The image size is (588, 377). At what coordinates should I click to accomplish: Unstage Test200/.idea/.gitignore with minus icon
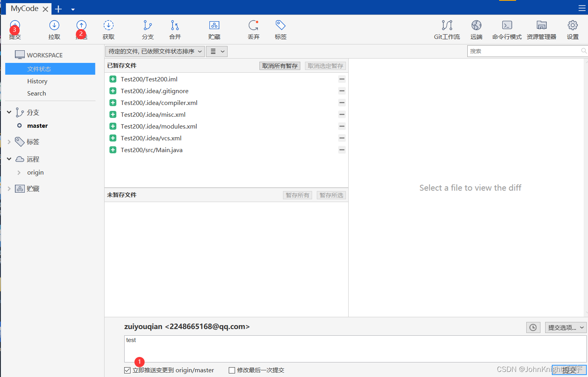pyautogui.click(x=342, y=91)
